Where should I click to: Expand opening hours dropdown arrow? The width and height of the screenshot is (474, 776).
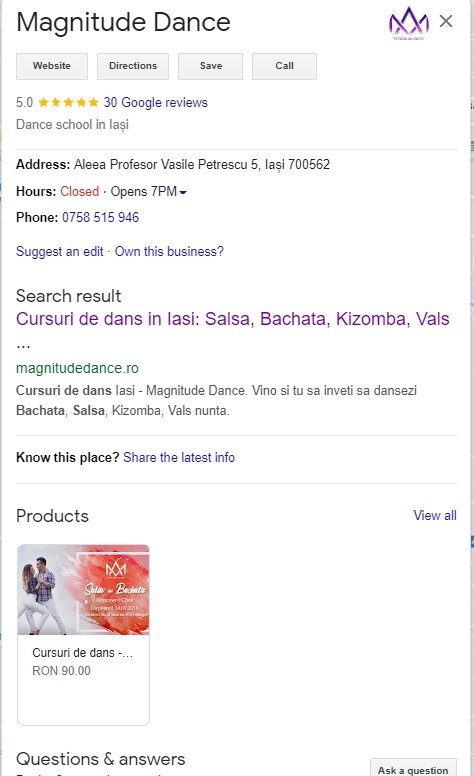pyautogui.click(x=183, y=192)
